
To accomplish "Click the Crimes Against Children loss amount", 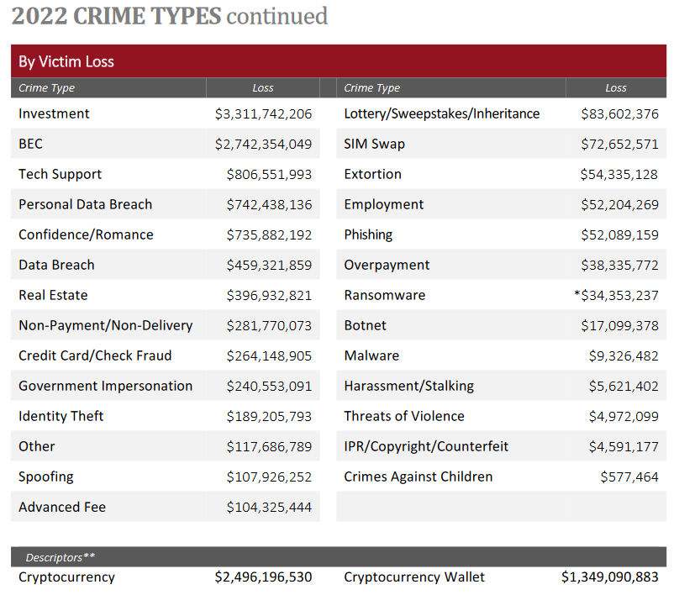I will (x=629, y=476).
